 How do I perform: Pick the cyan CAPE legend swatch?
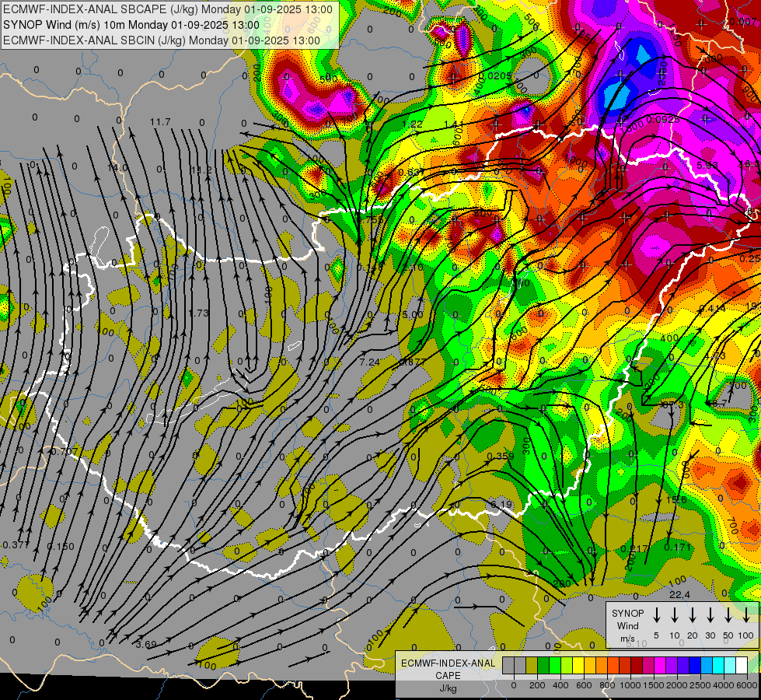point(717,665)
